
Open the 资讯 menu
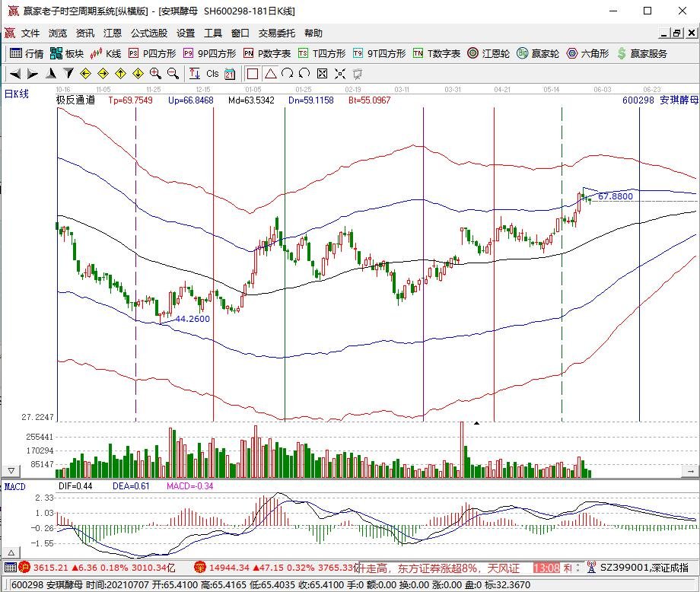coord(84,33)
